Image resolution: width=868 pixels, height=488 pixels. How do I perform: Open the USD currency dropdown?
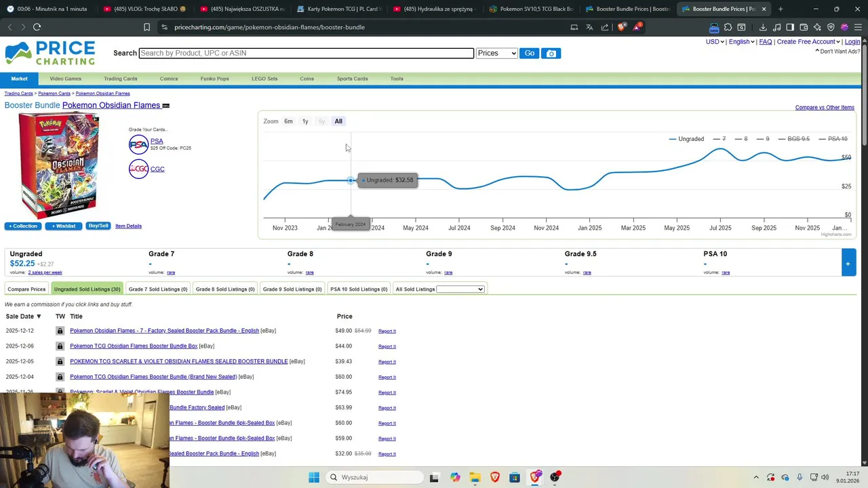[715, 42]
